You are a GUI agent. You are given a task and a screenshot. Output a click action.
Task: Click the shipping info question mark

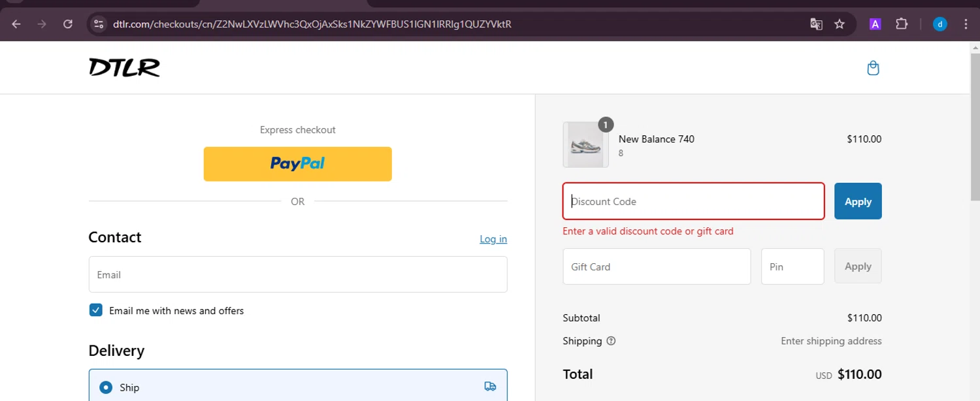coord(611,341)
